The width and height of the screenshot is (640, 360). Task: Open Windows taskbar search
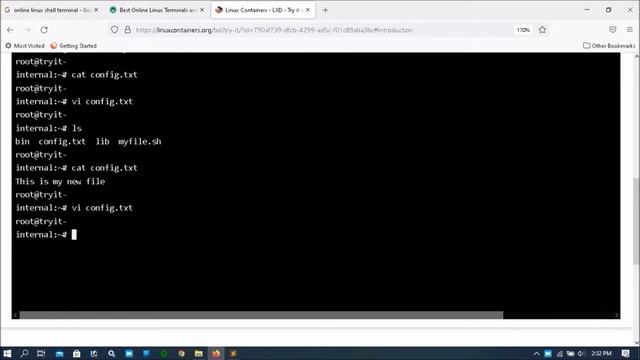[x=24, y=353]
